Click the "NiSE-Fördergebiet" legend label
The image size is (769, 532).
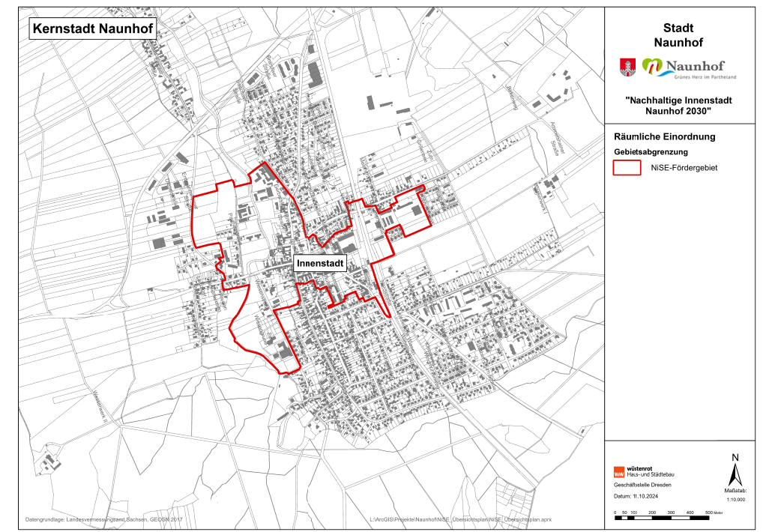pos(684,168)
